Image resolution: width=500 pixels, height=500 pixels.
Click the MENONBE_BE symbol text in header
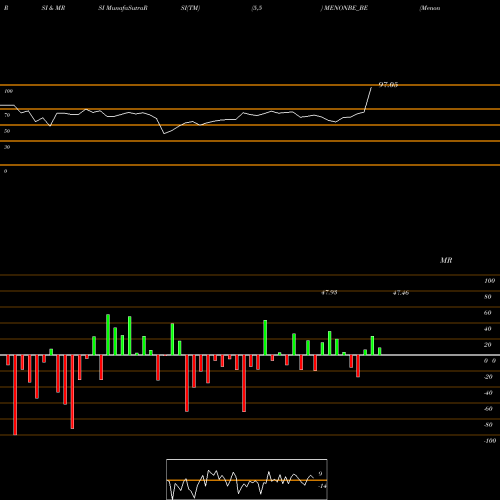click(346, 8)
